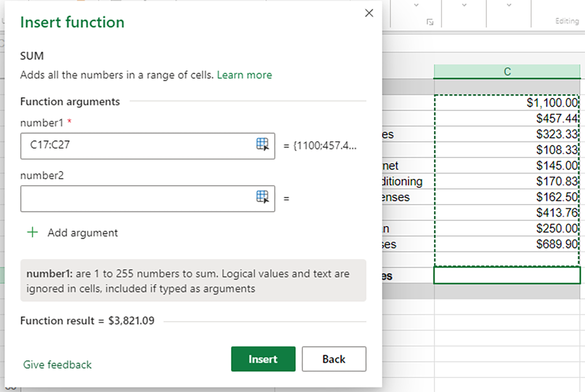
Task: Open the rightmost ribbon chevron dropdown
Action: [508, 4]
